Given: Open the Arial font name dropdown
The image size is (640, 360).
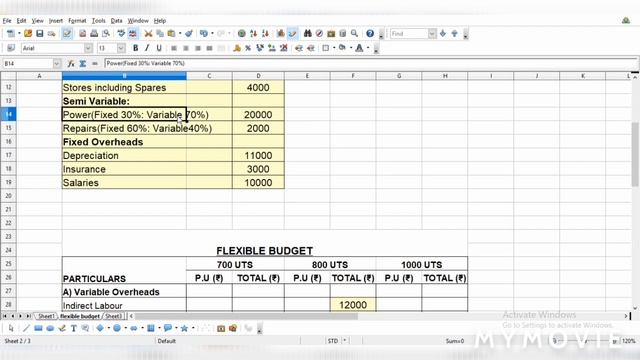Looking at the screenshot, I should 88,48.
